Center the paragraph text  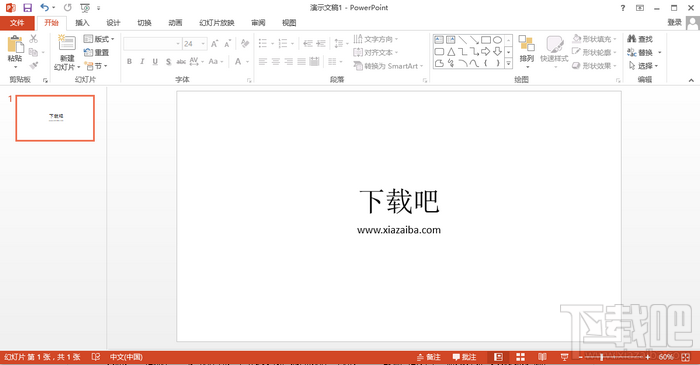click(276, 62)
